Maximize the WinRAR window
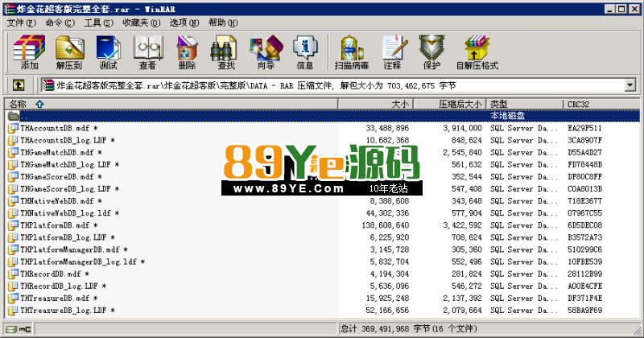This screenshot has width=644, height=338. [x=622, y=9]
